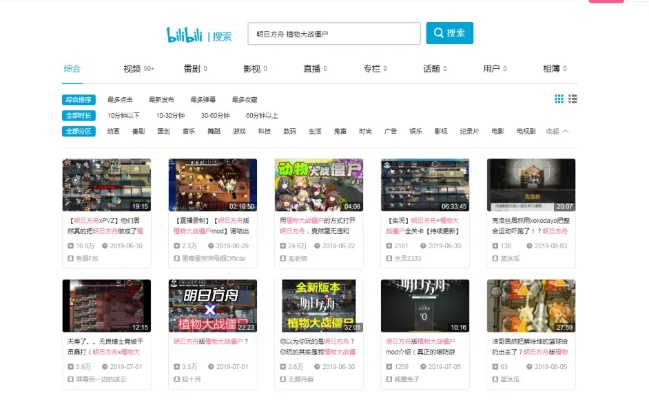Open the 综合 tab
649x400 pixels.
[x=72, y=69]
